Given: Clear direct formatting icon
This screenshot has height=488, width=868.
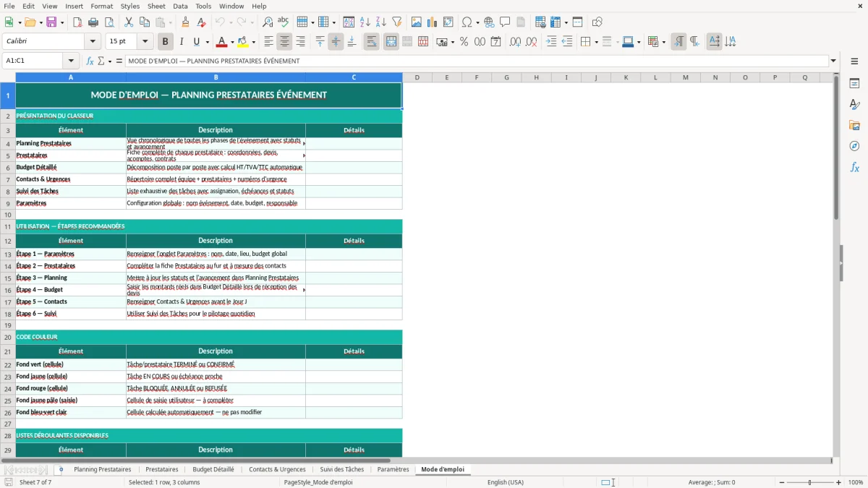Looking at the screenshot, I should (201, 22).
